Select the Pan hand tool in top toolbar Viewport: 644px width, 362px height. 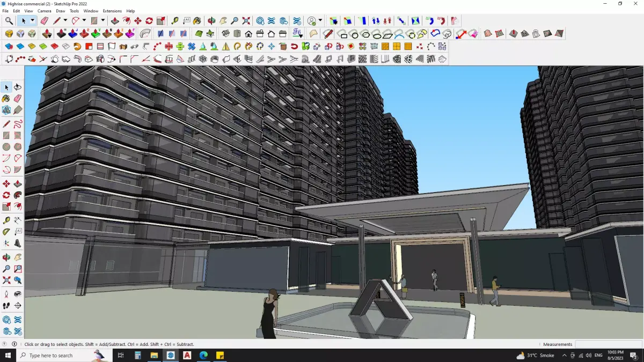click(x=223, y=21)
